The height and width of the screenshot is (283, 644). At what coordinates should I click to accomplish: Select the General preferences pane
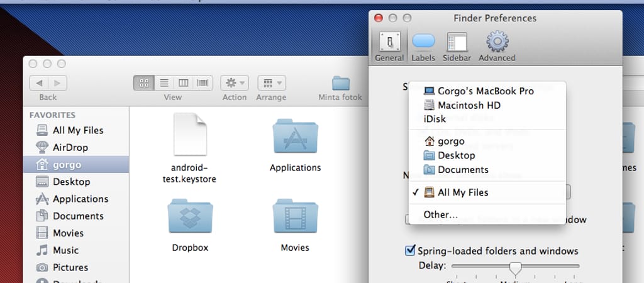click(x=389, y=46)
